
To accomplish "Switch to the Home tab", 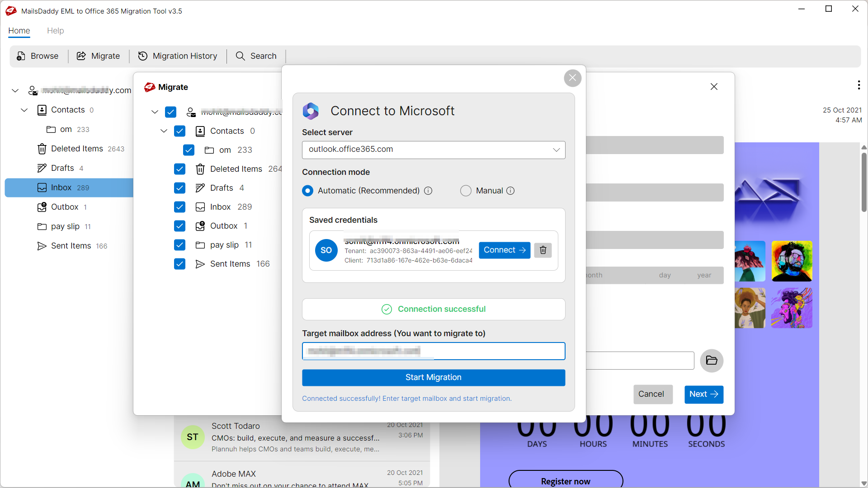I will 19,31.
